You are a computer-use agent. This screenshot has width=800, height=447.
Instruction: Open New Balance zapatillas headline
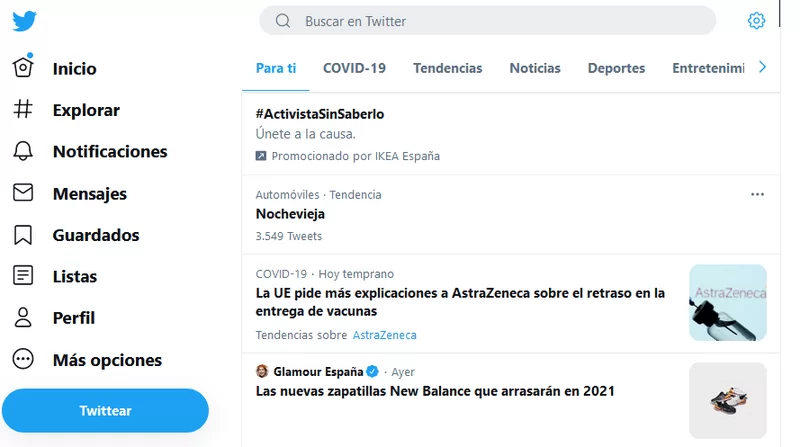(435, 391)
